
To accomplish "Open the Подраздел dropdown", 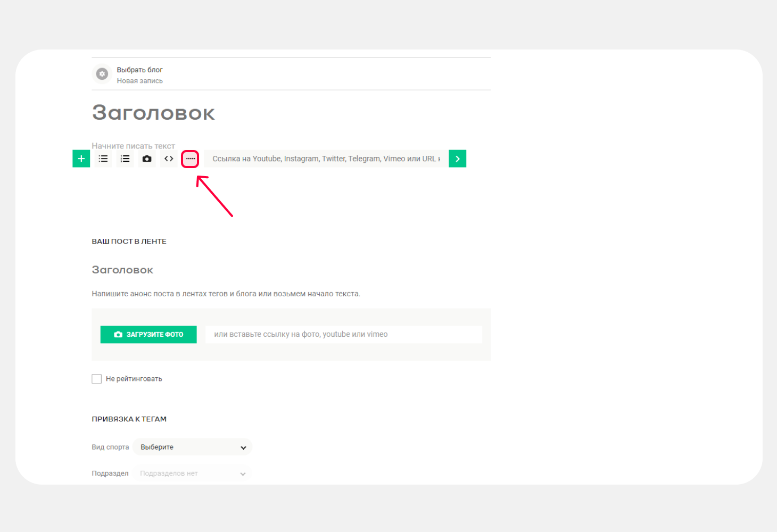I will tap(192, 473).
